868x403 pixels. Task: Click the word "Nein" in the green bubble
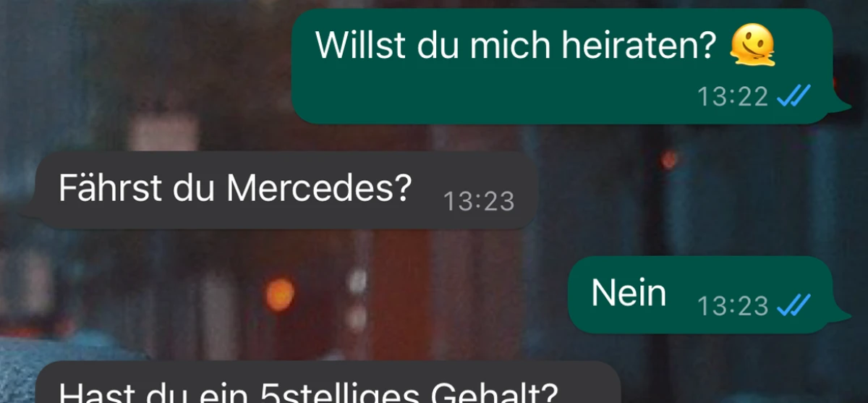(629, 293)
